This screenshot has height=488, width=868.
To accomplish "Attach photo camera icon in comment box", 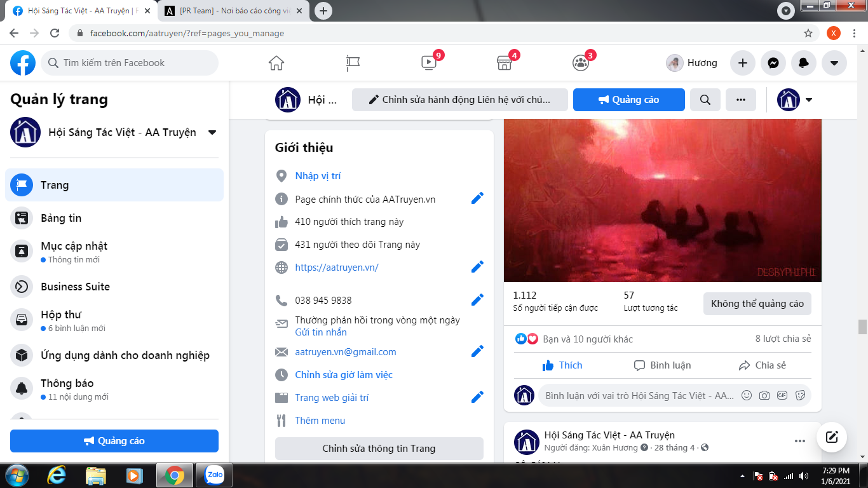I will [764, 395].
